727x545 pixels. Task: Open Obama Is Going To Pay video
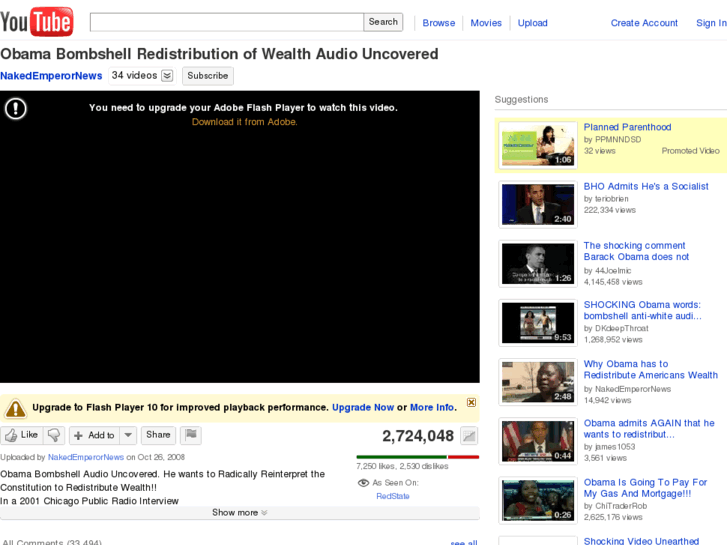pyautogui.click(x=645, y=488)
